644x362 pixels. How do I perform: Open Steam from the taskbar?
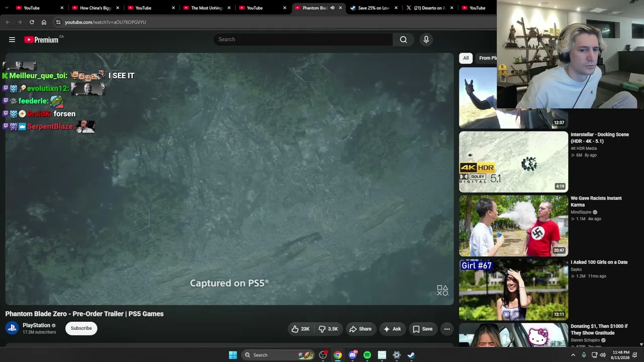pyautogui.click(x=411, y=355)
